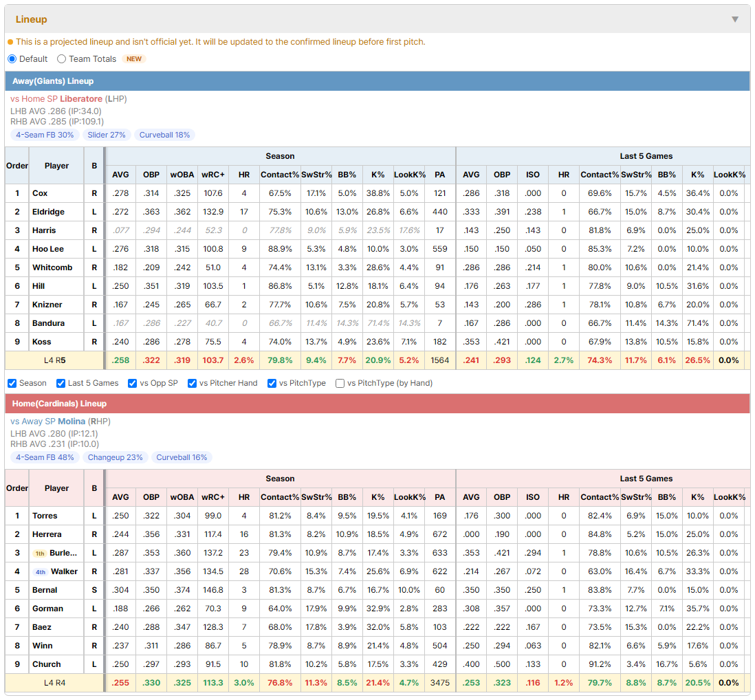Click the L4 R4 totals row label
755x700 pixels.
coord(54,683)
